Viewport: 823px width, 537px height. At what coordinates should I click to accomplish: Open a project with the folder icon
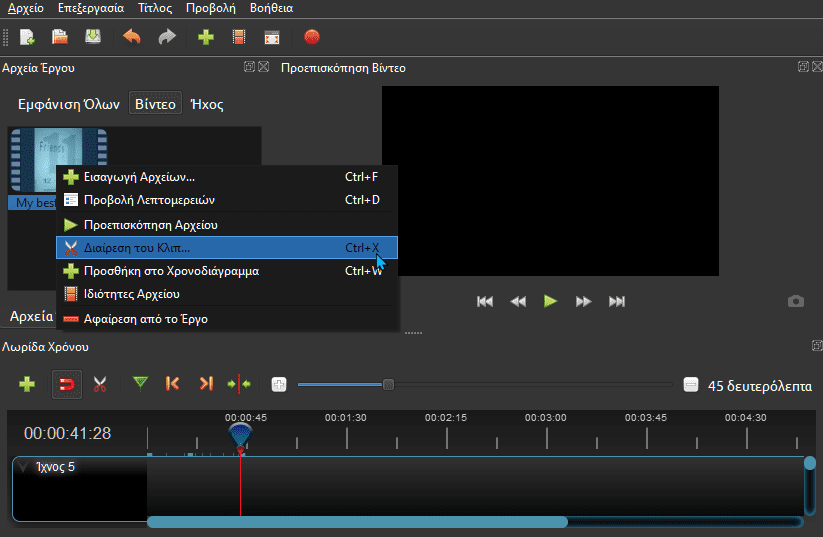(60, 37)
